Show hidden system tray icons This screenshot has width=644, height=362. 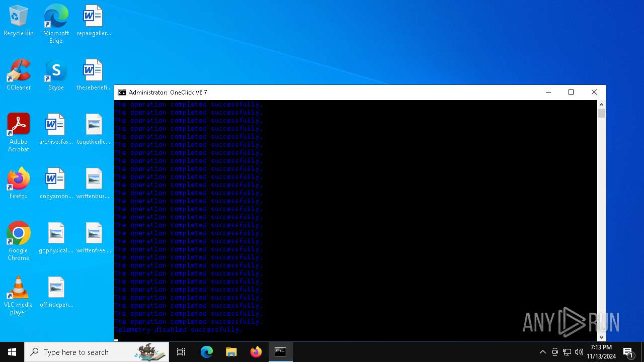coord(542,352)
